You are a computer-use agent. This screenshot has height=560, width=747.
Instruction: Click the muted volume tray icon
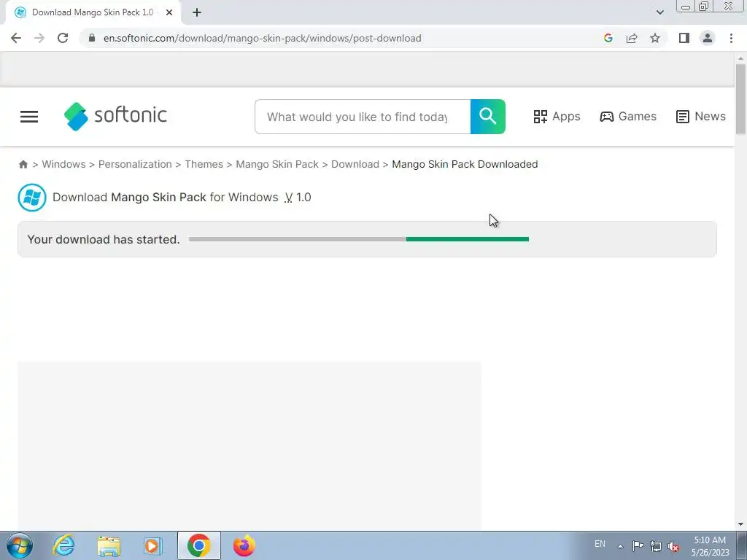click(x=673, y=546)
